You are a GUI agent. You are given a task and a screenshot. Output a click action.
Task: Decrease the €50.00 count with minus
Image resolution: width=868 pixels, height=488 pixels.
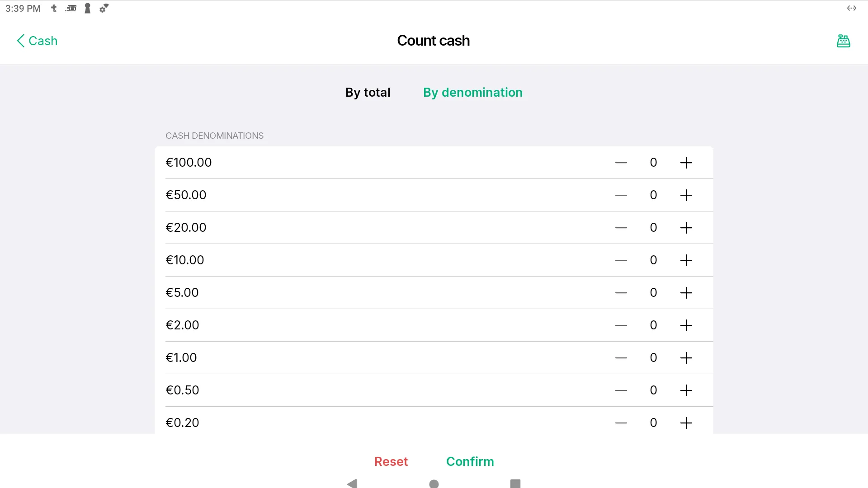[621, 195]
